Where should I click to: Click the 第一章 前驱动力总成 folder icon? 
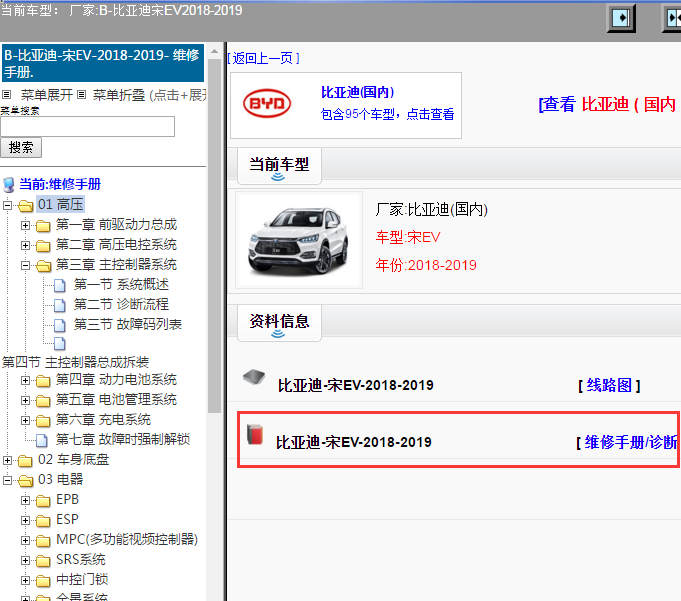pos(43,225)
